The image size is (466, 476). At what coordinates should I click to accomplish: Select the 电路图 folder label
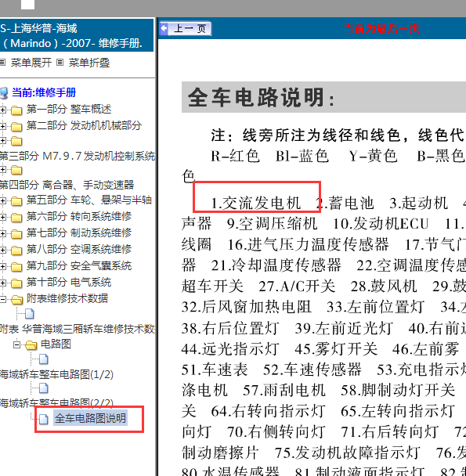(56, 344)
